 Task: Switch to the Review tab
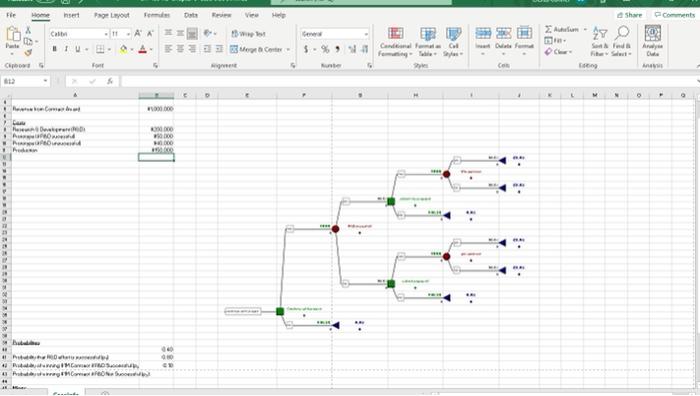(221, 15)
